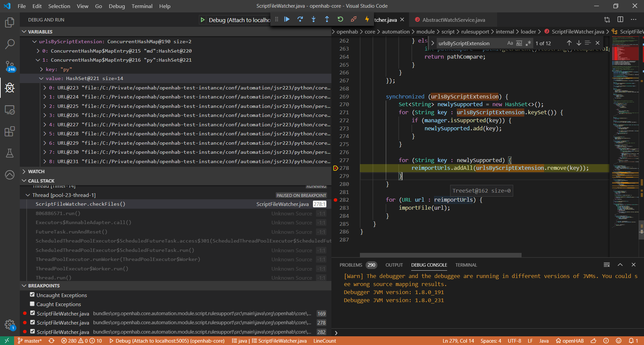Viewport: 644px width, 345px height.
Task: Click the master branch indicator in status bar
Action: click(x=30, y=341)
